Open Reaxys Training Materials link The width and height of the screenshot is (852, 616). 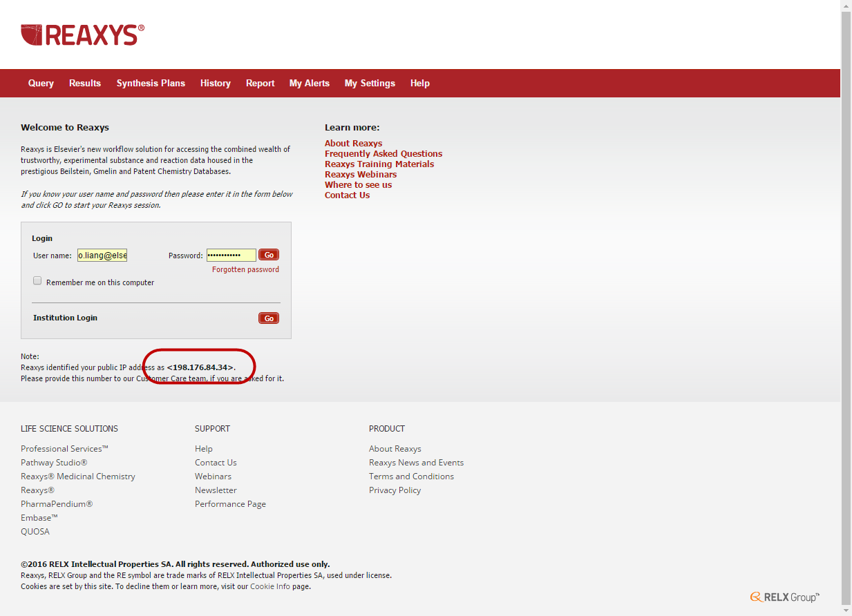point(379,164)
